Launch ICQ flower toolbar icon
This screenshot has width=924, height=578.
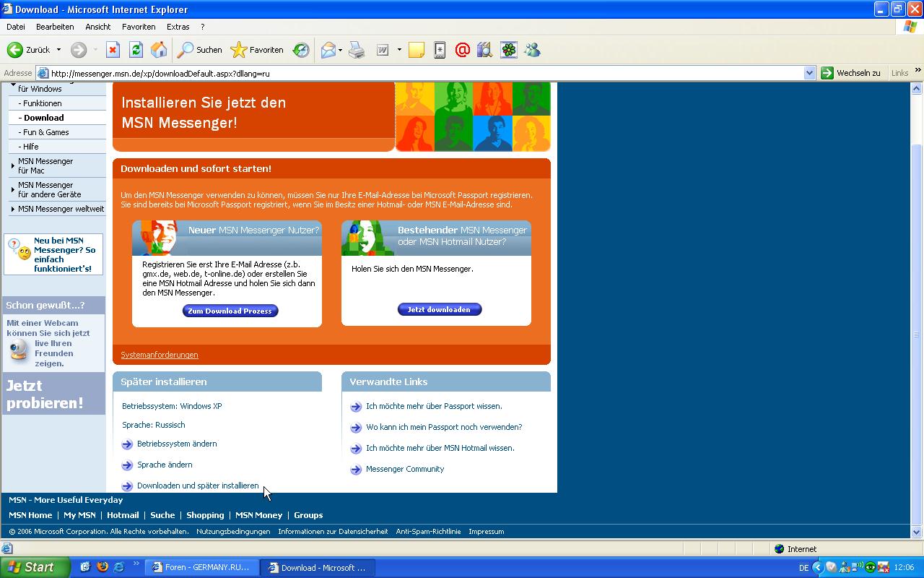[x=509, y=50]
